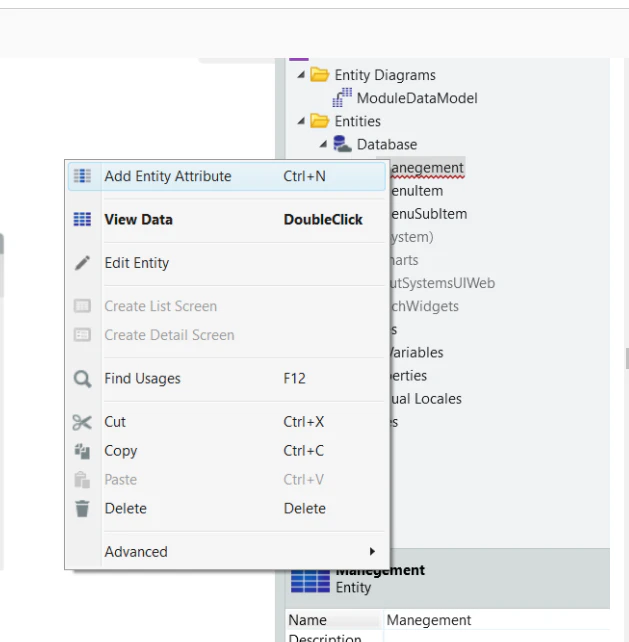This screenshot has width=629, height=642.
Task: Open Edit Entity option
Action: coord(226,263)
